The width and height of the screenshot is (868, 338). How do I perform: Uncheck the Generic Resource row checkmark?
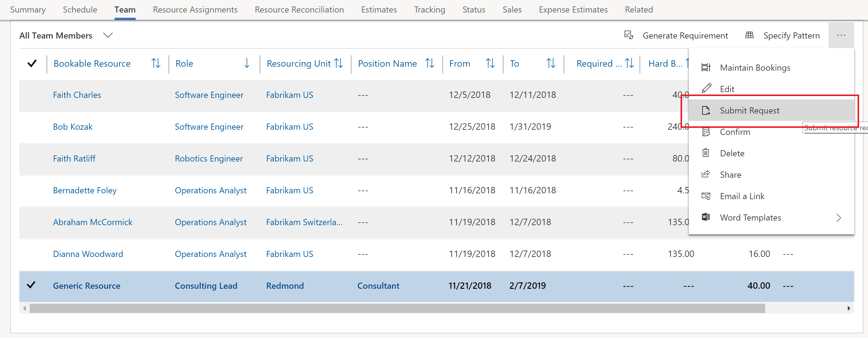pos(31,285)
